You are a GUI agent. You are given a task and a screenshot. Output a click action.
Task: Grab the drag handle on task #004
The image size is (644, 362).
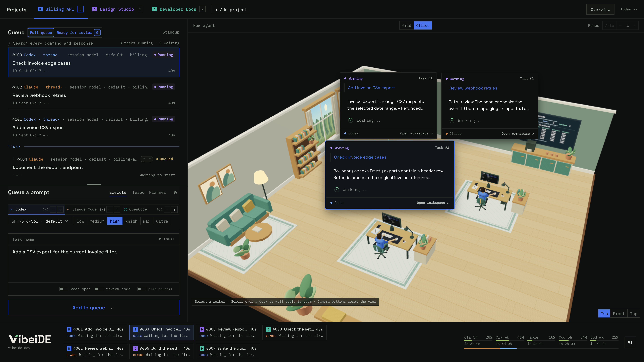14,159
